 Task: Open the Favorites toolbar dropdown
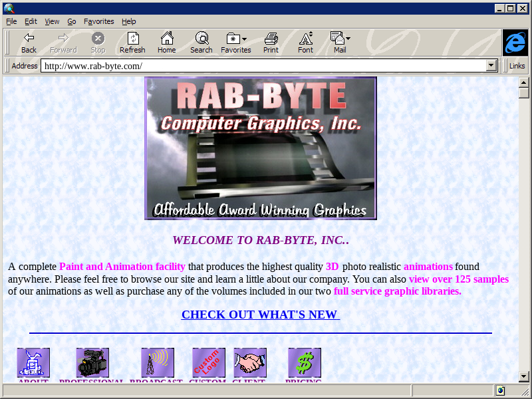(x=236, y=43)
